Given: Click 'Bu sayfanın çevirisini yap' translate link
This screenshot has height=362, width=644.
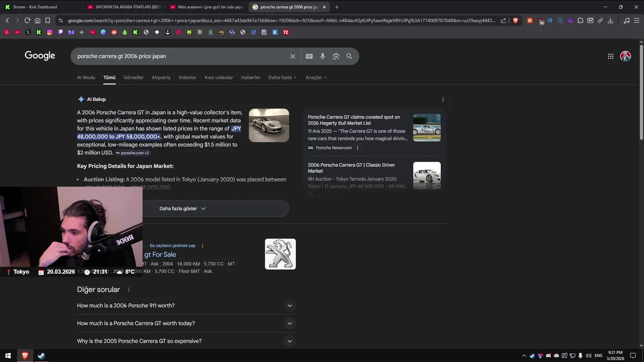Looking at the screenshot, I should pos(173,246).
